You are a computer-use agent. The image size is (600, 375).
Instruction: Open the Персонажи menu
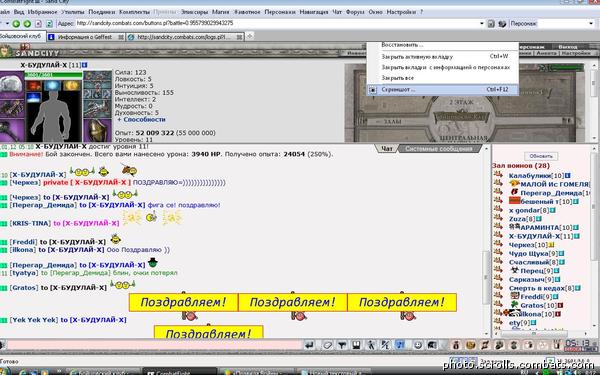280,12
